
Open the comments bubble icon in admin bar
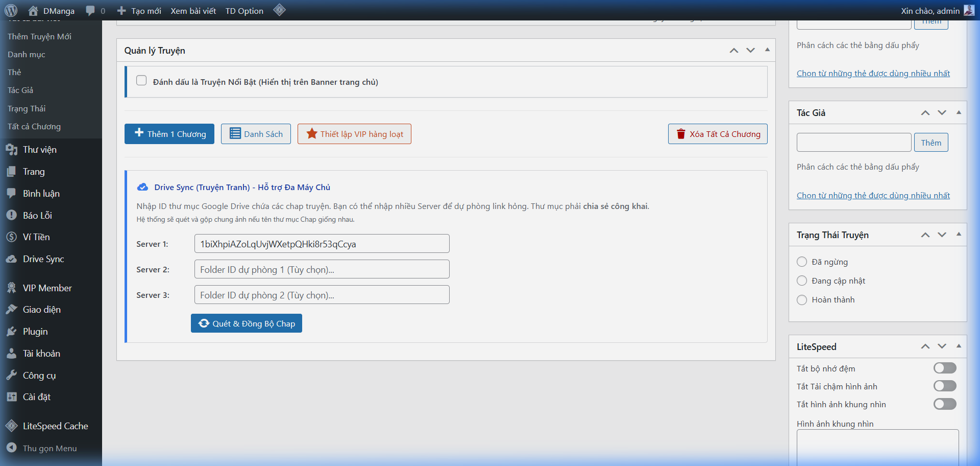[90, 11]
